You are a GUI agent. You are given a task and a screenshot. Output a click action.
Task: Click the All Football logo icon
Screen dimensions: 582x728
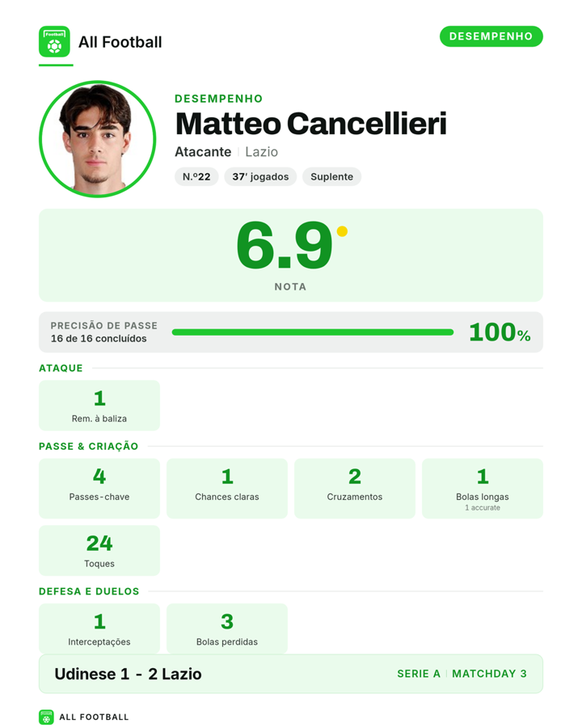(54, 41)
